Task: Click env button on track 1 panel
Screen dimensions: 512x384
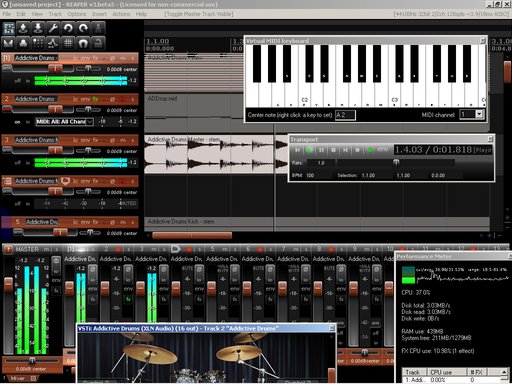Action: (x=85, y=58)
